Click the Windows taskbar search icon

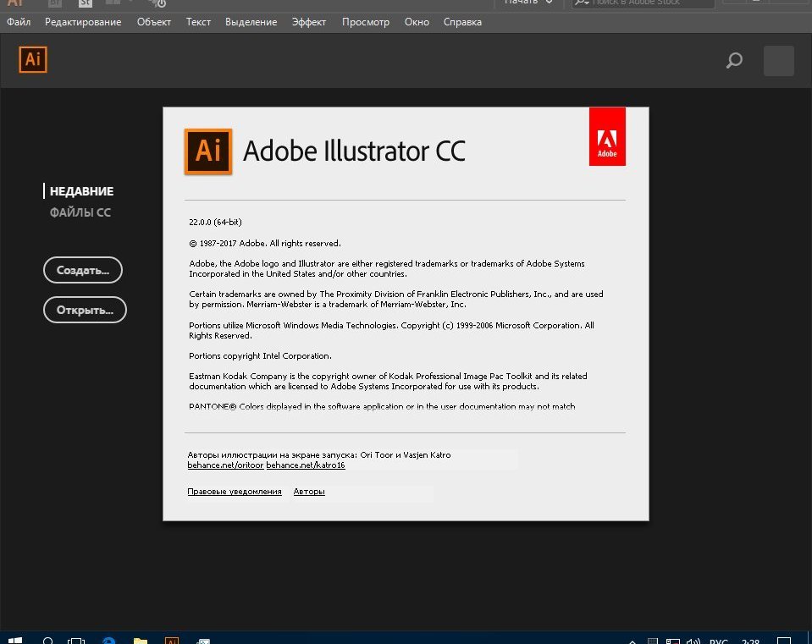click(47, 641)
